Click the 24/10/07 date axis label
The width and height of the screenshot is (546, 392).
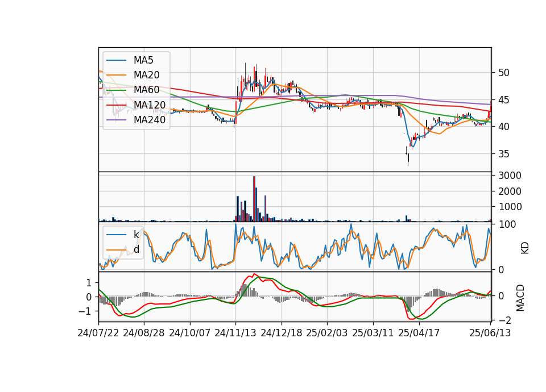pyautogui.click(x=190, y=333)
